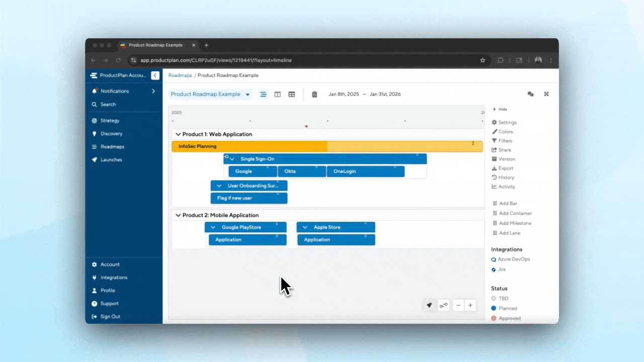Image resolution: width=644 pixels, height=362 pixels.
Task: Click the zoom out minus button
Action: pyautogui.click(x=458, y=305)
